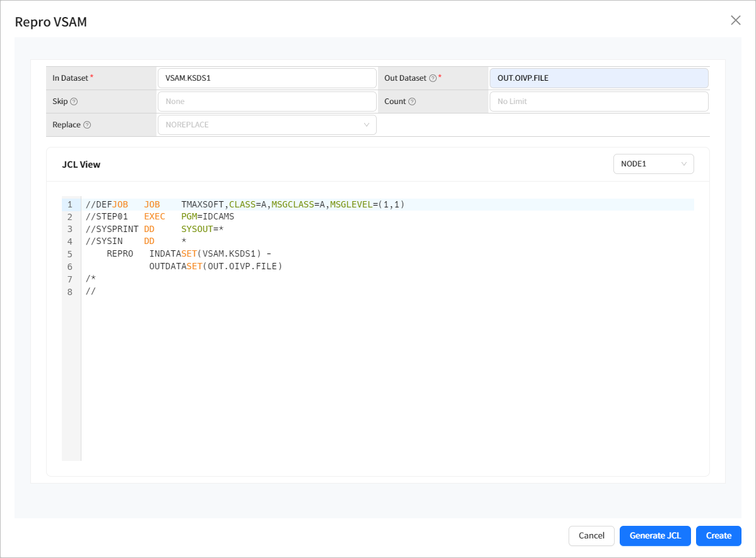Focus the Out Dataset text field
Screen dimensions: 756x558
pos(598,78)
